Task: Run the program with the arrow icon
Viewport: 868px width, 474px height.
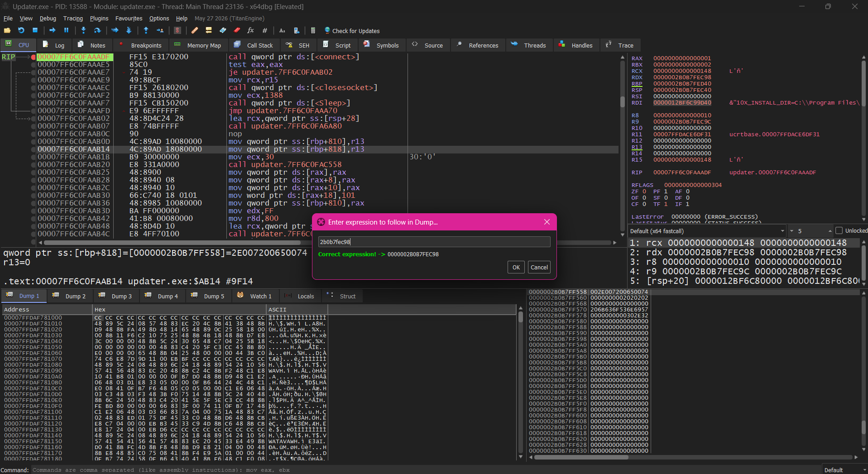Action: pos(53,30)
